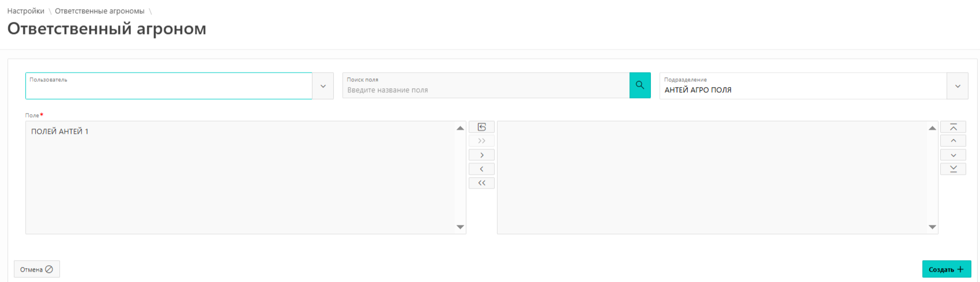Click the right list's scroll-up arrow
Viewport: 980px width, 282px height.
point(932,128)
